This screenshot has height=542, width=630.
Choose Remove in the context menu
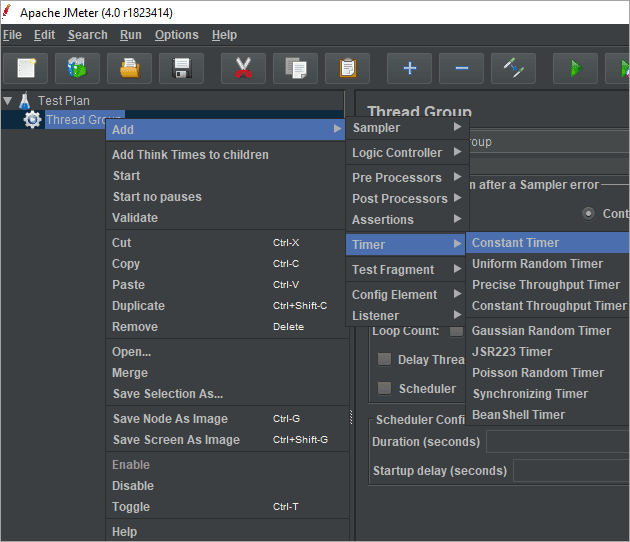click(227, 327)
